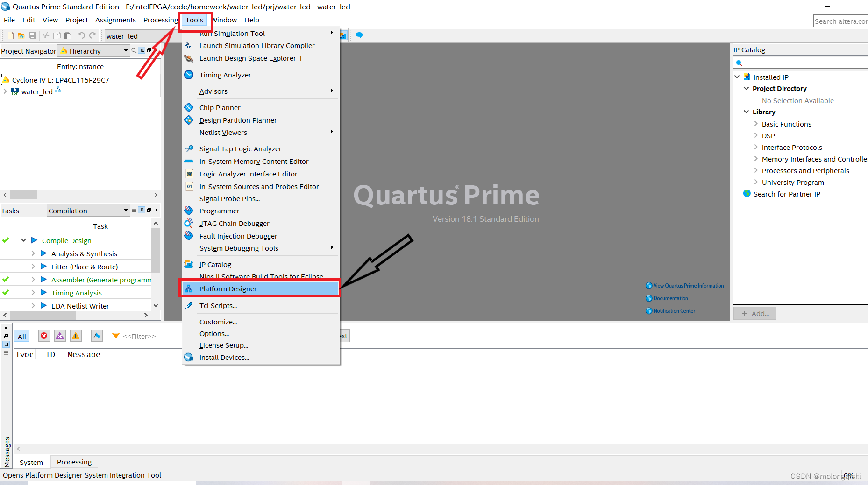868x485 pixels.
Task: Click the Undo arrow in the toolbar
Action: tap(82, 35)
